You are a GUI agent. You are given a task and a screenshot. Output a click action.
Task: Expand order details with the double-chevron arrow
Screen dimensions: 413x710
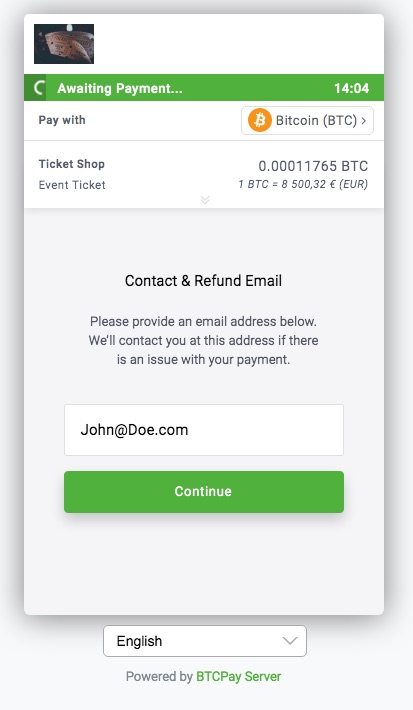pos(205,200)
